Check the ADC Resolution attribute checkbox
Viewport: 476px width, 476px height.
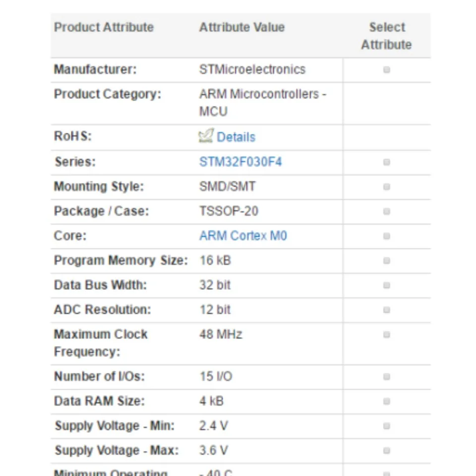tap(388, 309)
